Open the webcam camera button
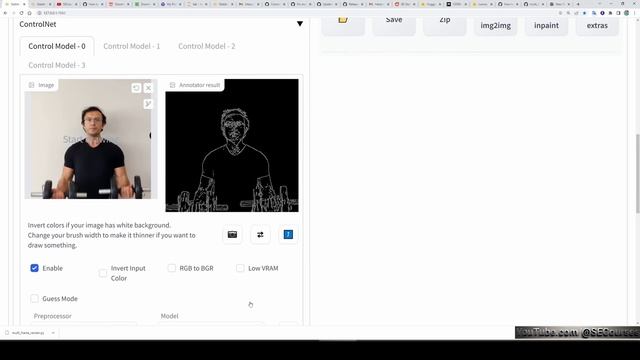The image size is (640, 360). (232, 234)
